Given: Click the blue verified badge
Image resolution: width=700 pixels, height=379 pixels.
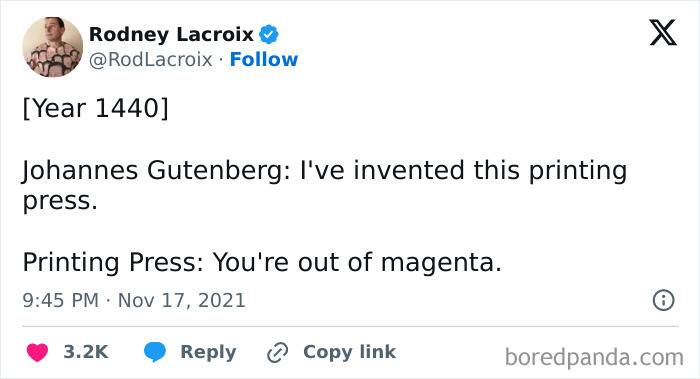Looking at the screenshot, I should coord(268,34).
